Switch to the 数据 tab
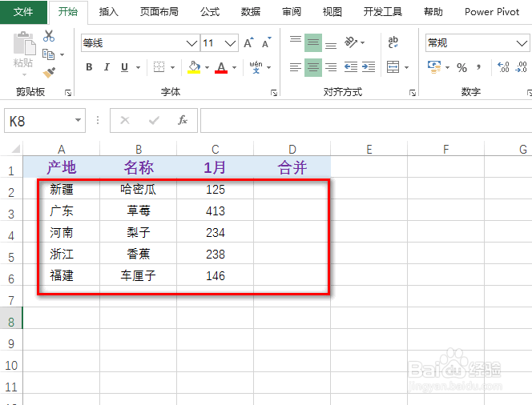 click(x=251, y=12)
